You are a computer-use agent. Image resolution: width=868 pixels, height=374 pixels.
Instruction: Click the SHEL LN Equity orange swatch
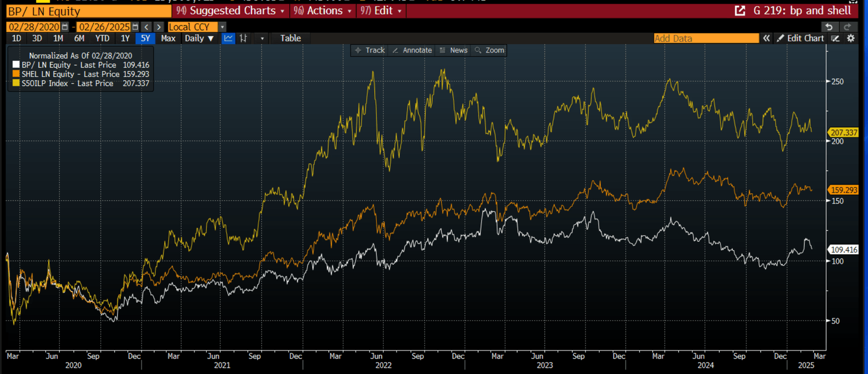pos(16,74)
